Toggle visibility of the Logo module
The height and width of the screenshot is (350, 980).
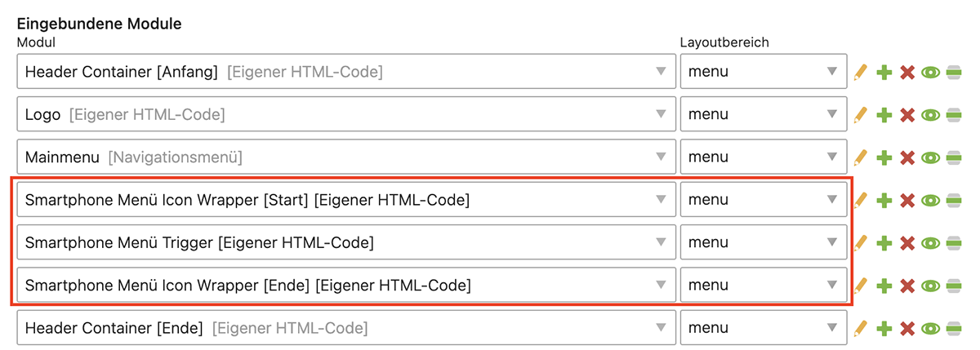coord(930,116)
